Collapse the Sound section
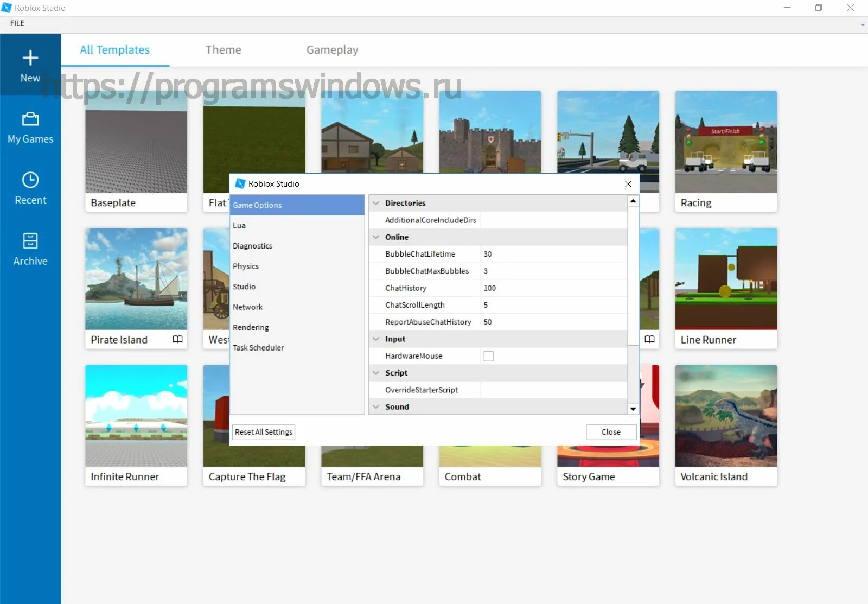 [x=376, y=407]
